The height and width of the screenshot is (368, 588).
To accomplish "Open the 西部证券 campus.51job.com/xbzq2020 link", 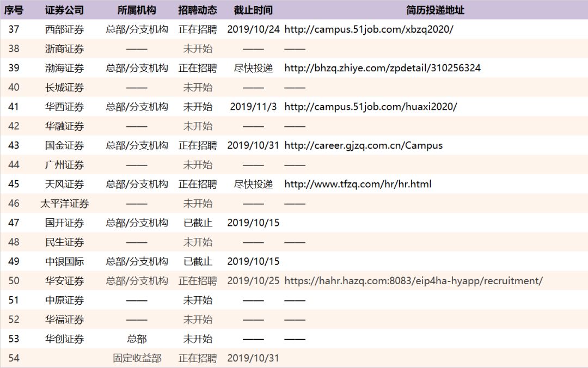I will pos(369,29).
